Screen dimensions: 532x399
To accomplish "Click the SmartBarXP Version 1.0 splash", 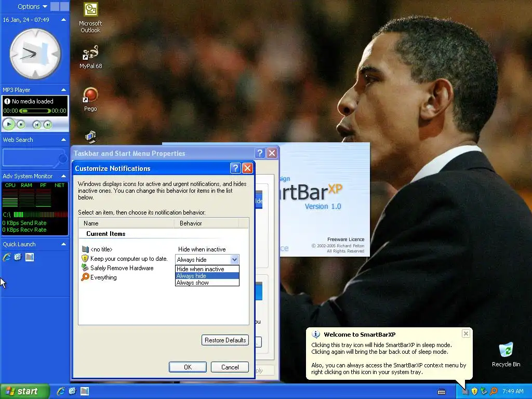I will tap(324, 199).
